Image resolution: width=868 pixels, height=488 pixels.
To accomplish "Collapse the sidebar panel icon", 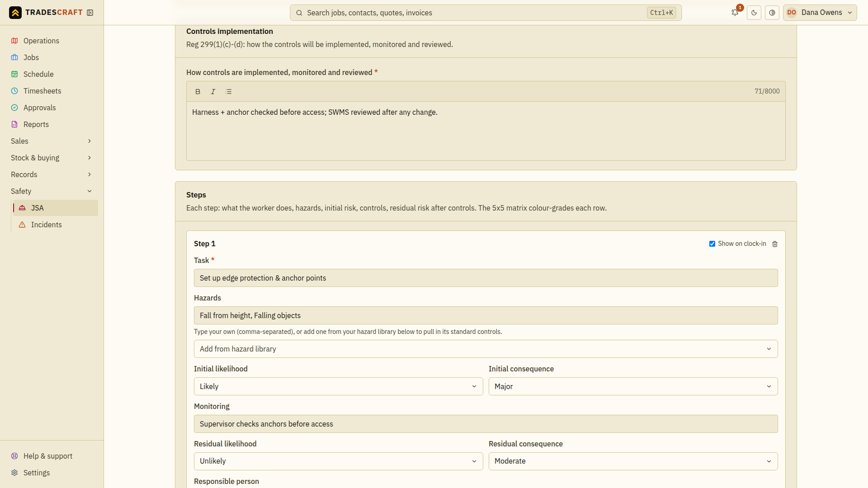I will pos(90,13).
